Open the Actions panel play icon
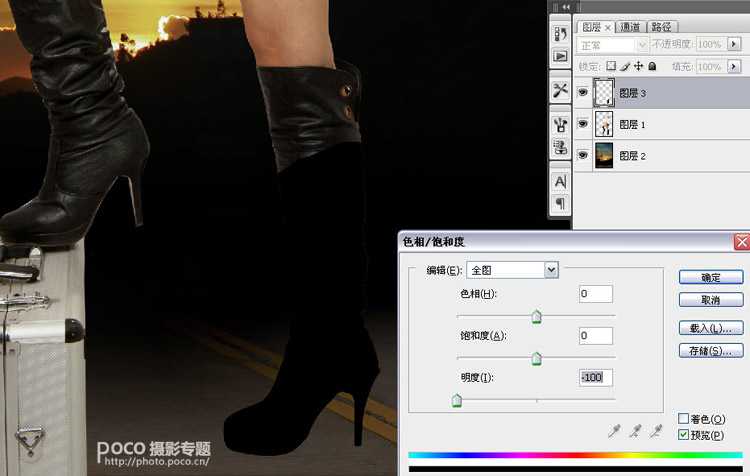The width and height of the screenshot is (750, 476). pos(560,57)
